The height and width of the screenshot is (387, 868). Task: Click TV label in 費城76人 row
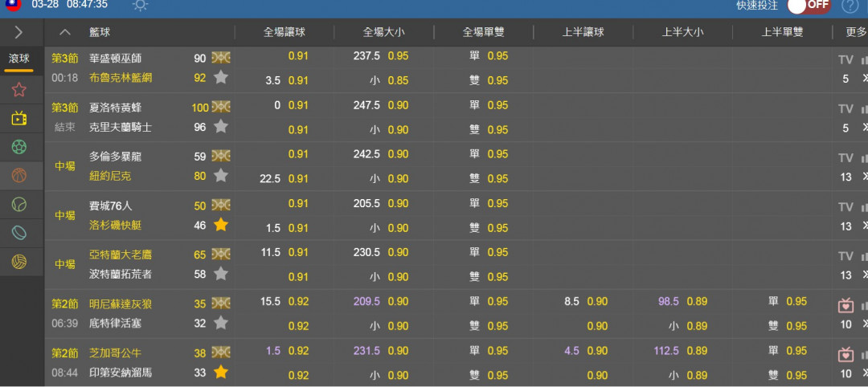click(x=845, y=207)
